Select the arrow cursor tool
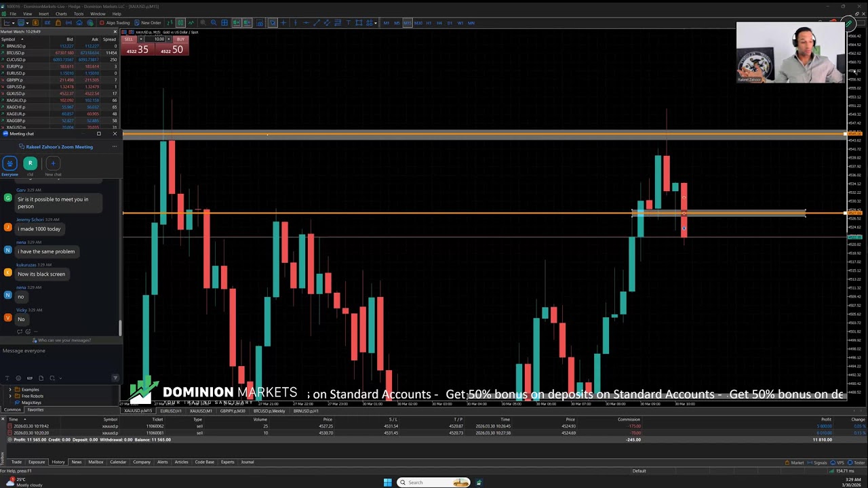Viewport: 868px width, 488px height. pos(273,23)
